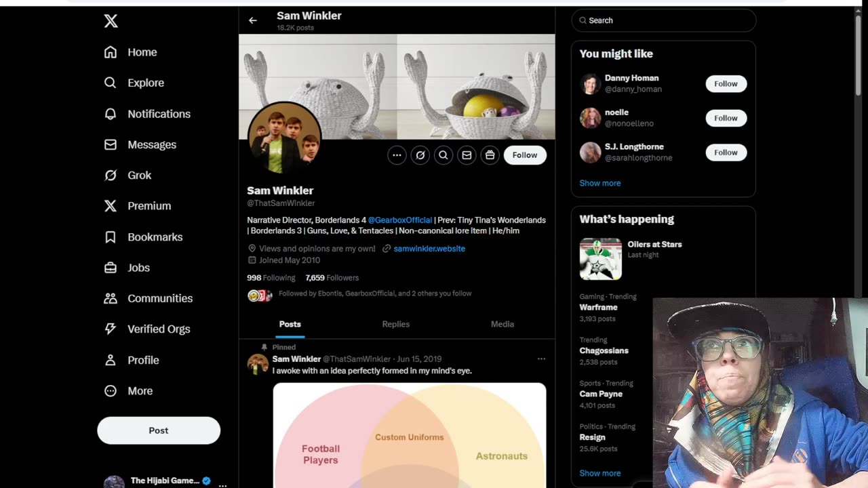Open S.J. Longthorne's avatar
868x488 pixels.
click(590, 152)
